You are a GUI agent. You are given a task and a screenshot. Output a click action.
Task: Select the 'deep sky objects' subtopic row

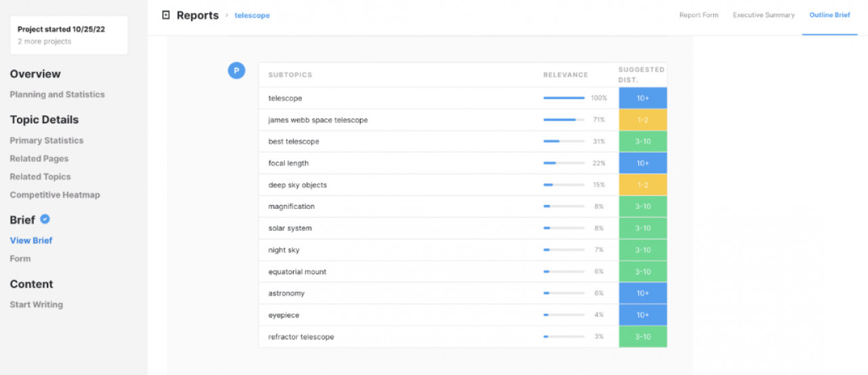pyautogui.click(x=296, y=185)
